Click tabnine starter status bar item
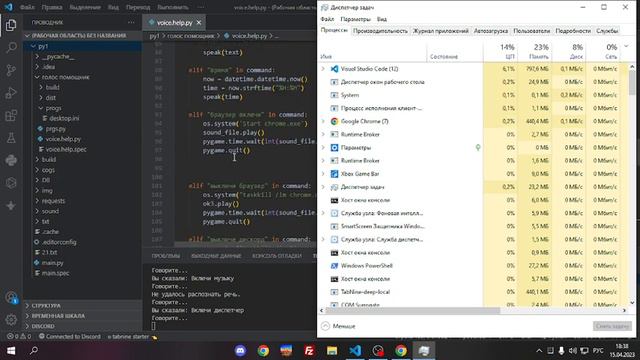 132,337
